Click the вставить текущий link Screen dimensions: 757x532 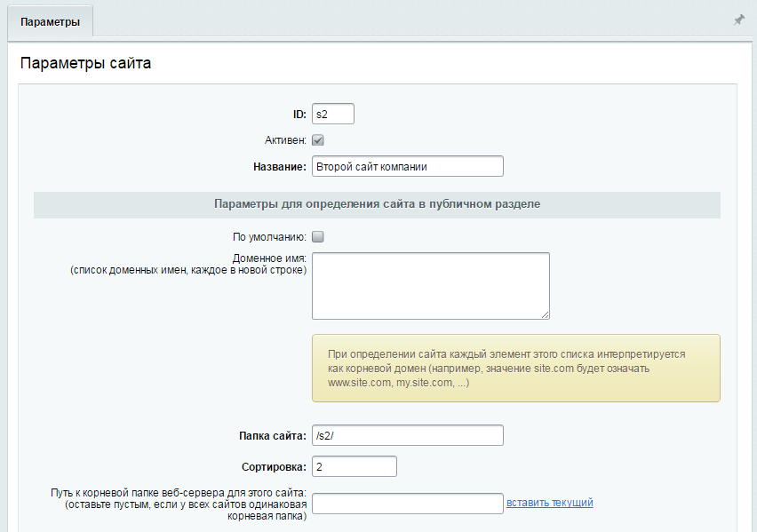549,503
